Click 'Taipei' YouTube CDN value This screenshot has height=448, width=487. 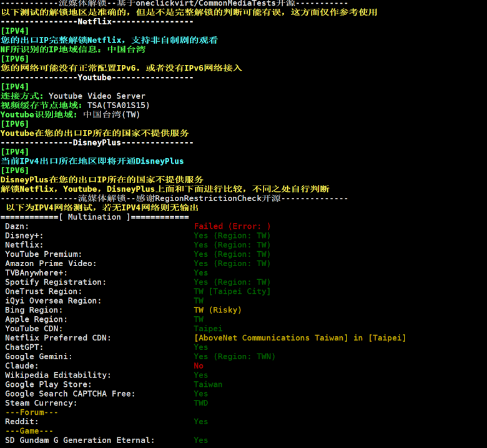209,329
